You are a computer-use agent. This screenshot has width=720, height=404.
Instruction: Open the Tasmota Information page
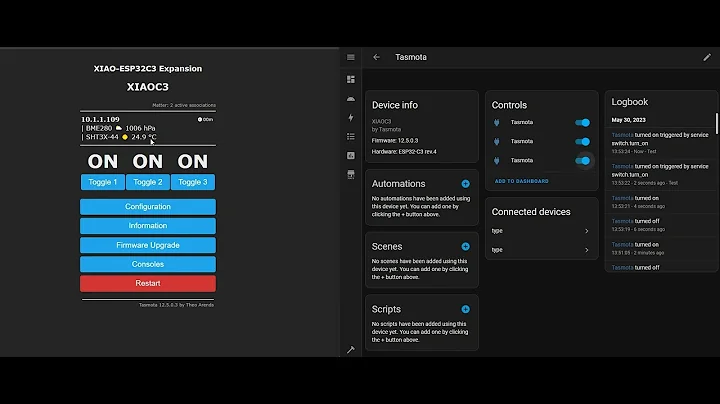(147, 226)
